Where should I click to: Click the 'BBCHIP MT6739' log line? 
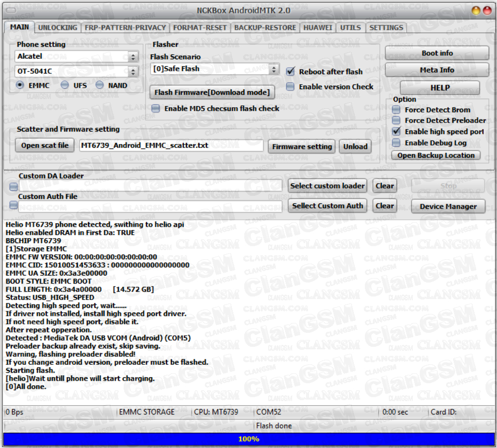click(33, 241)
